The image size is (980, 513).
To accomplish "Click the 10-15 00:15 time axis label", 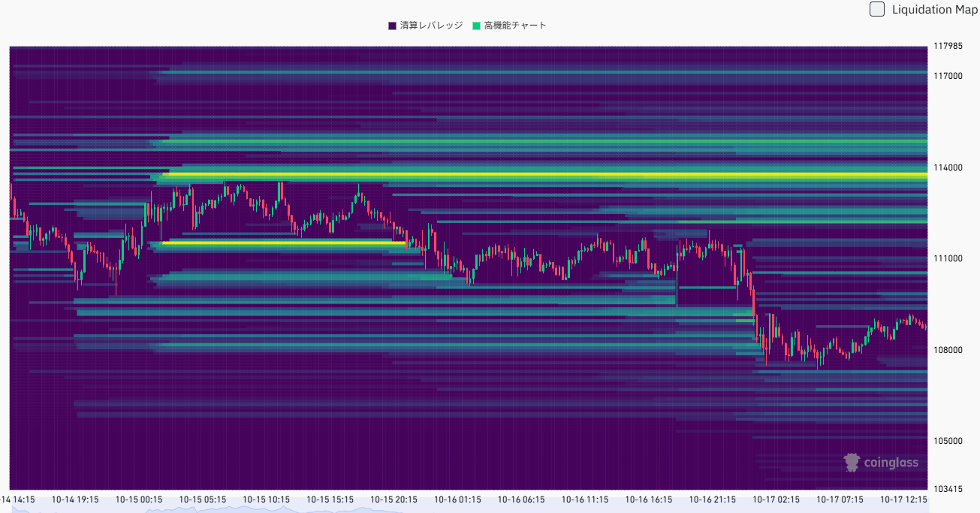I will click(139, 499).
